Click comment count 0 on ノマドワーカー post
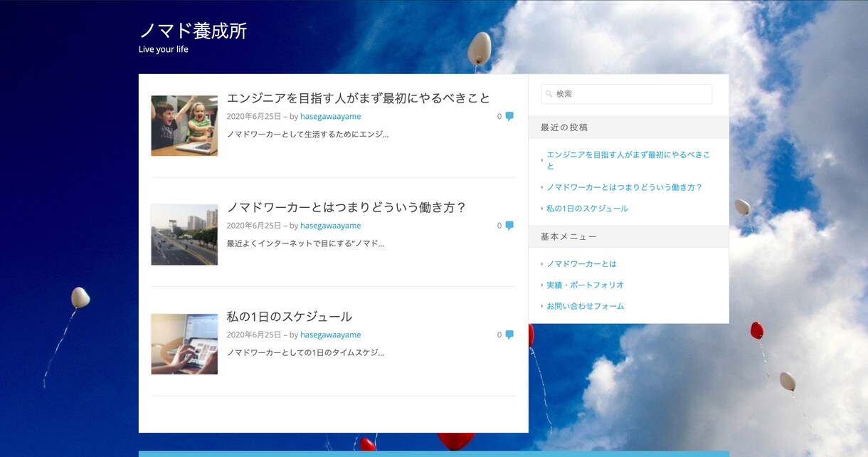This screenshot has height=457, width=868. tap(499, 226)
